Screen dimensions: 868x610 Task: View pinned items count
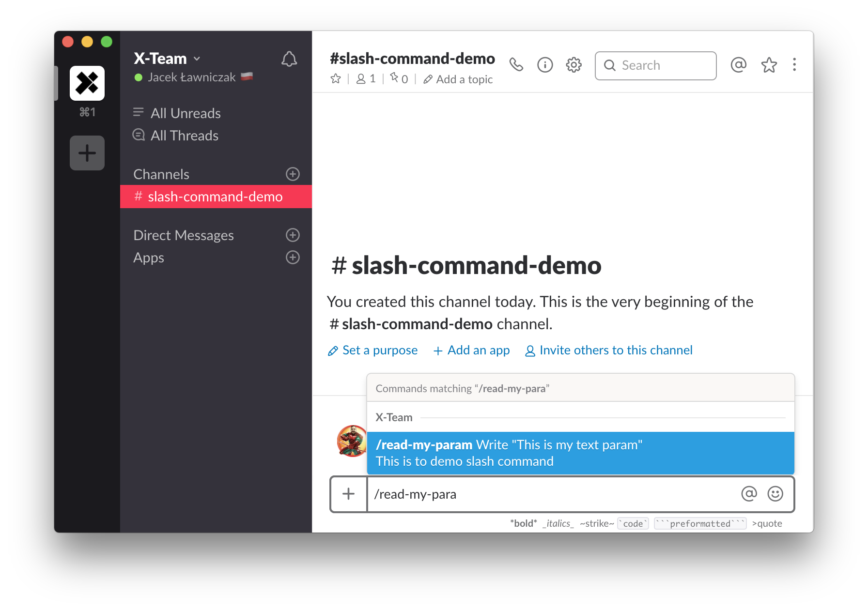tap(399, 78)
